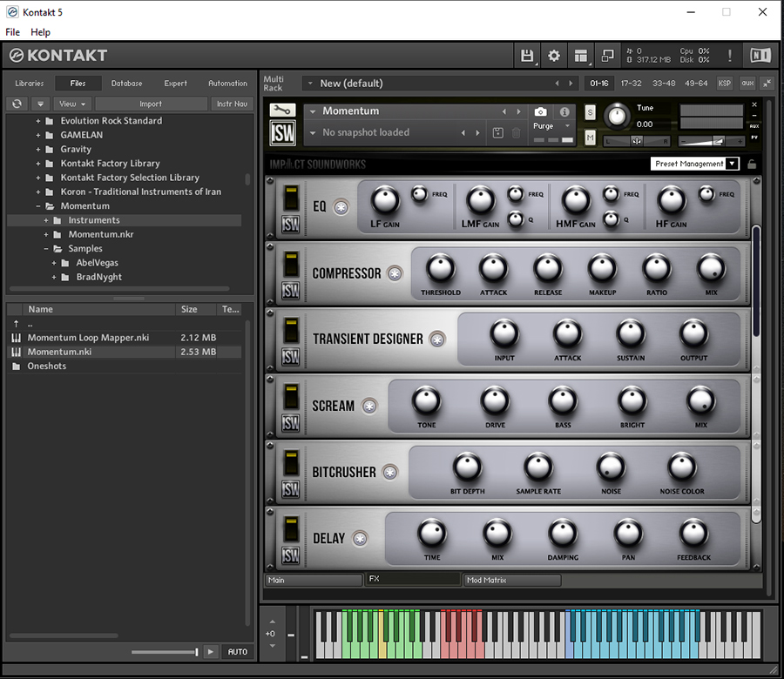Switch to the Automation tab
Viewport: 784px width, 679px height.
pos(227,84)
